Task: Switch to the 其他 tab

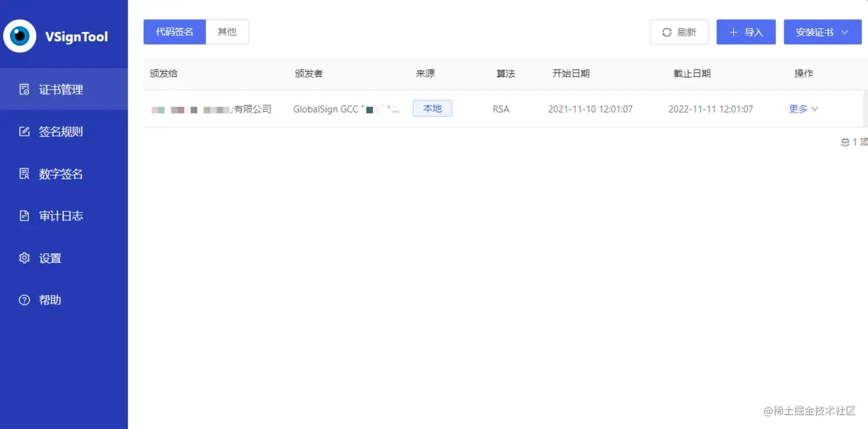Action: (227, 32)
